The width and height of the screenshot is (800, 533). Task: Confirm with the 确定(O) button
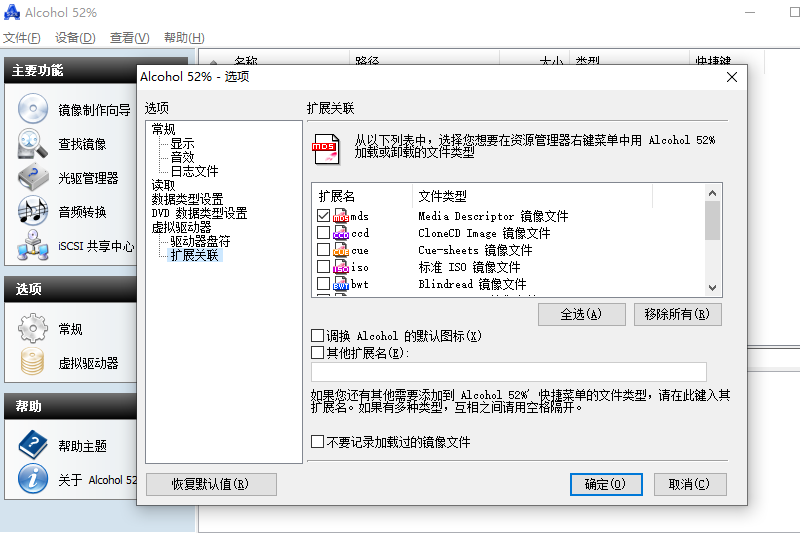[606, 484]
